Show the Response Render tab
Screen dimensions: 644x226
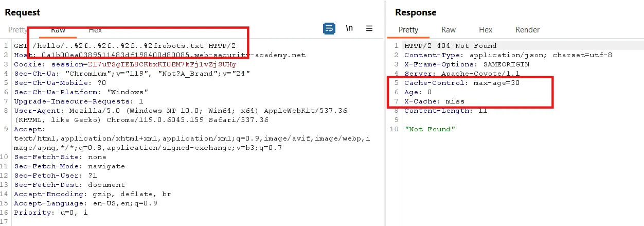click(527, 30)
